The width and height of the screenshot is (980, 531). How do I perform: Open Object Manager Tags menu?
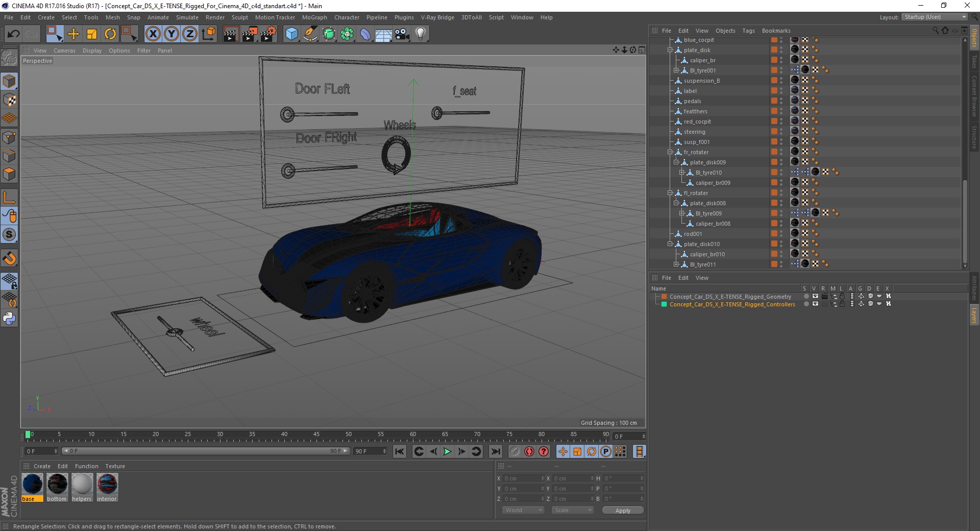[x=748, y=31]
